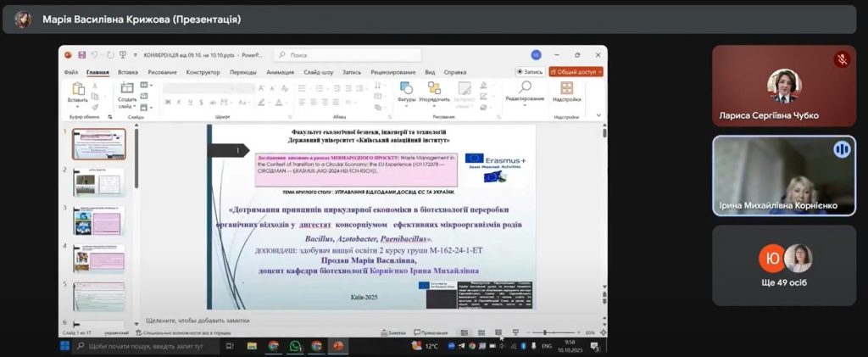
Task: Toggle the Заметки notes pane
Action: (x=393, y=332)
